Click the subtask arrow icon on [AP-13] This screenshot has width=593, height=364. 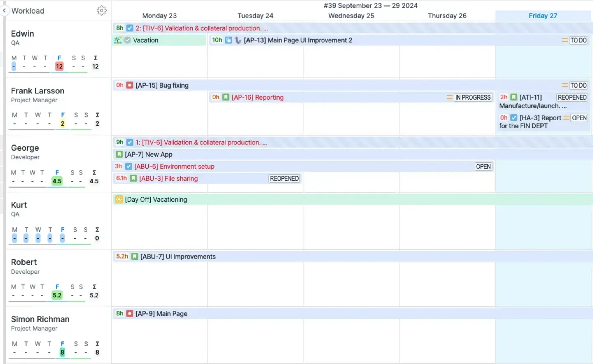[x=238, y=40]
